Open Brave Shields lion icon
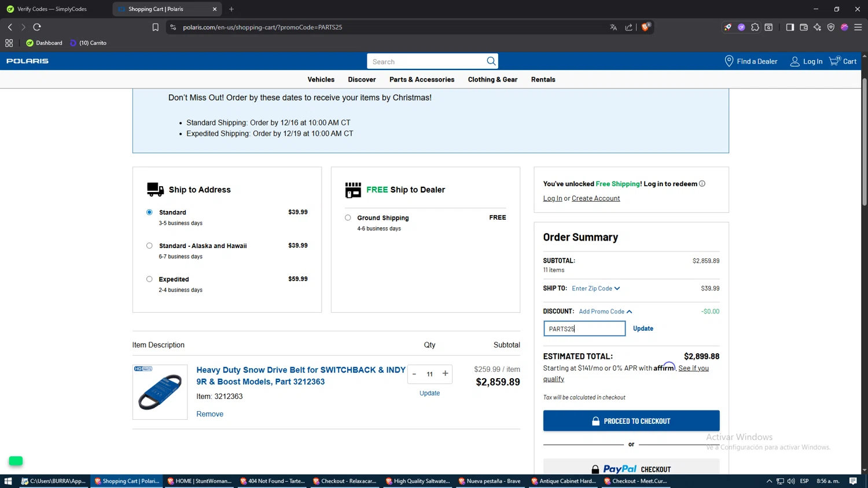Image resolution: width=868 pixels, height=488 pixels. (x=646, y=27)
